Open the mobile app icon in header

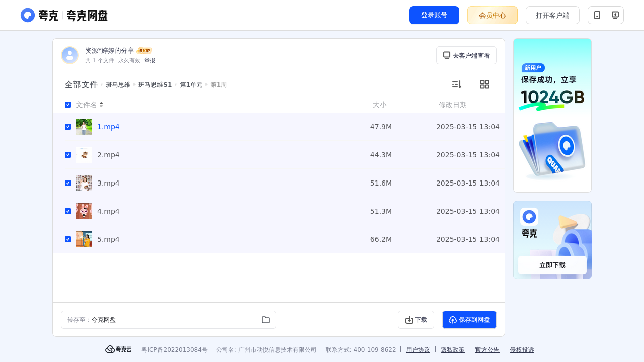597,15
